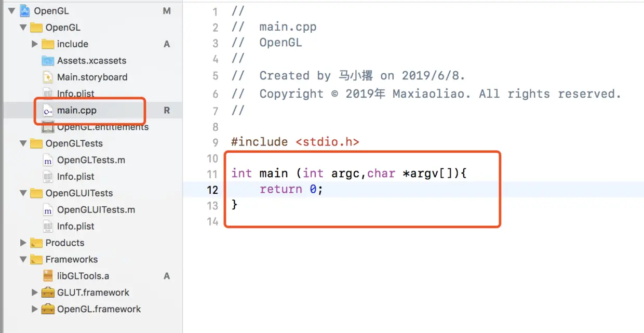644x333 pixels.
Task: Click the Main.storyboard file icon
Action: coord(48,77)
